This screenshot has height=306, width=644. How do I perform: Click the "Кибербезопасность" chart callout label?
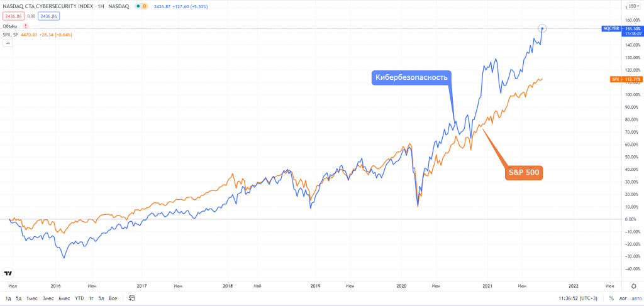tap(412, 78)
